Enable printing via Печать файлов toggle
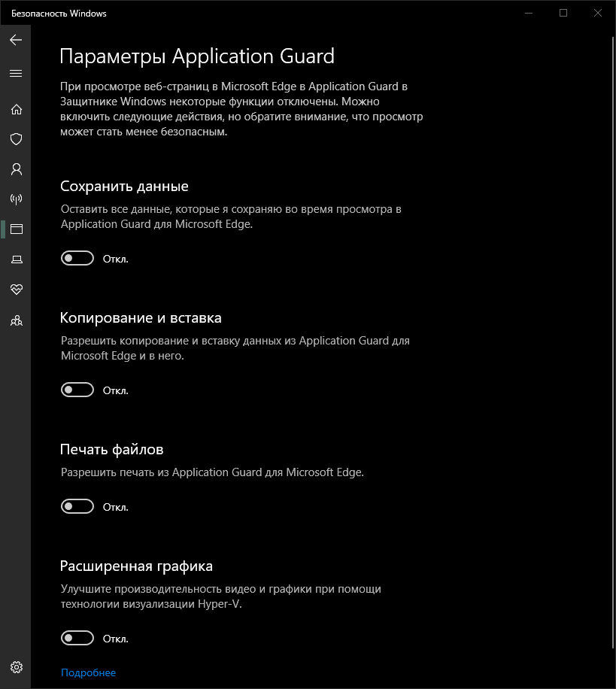The width and height of the screenshot is (616, 689). [x=77, y=506]
